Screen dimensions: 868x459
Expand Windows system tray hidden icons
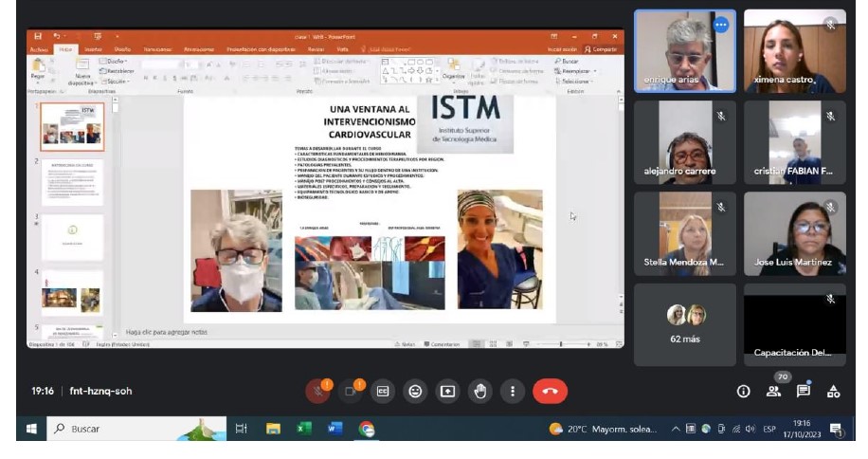pos(676,430)
